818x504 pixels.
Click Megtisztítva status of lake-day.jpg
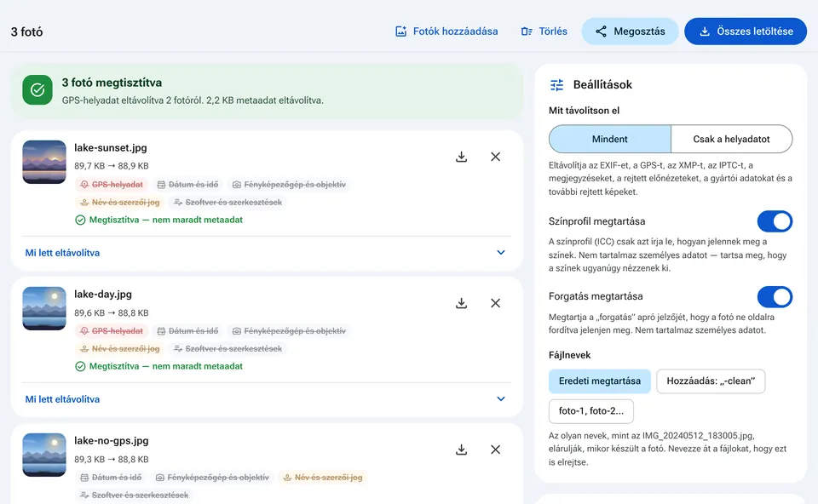[x=159, y=366]
